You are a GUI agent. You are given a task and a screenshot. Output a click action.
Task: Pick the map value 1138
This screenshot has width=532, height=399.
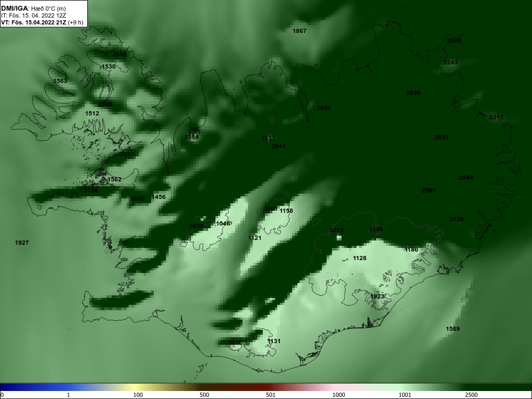coord(286,211)
